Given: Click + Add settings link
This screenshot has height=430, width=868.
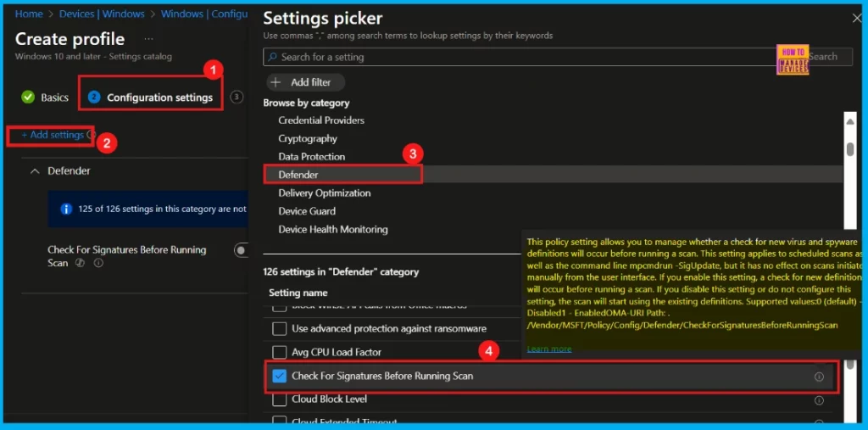Looking at the screenshot, I should point(53,135).
